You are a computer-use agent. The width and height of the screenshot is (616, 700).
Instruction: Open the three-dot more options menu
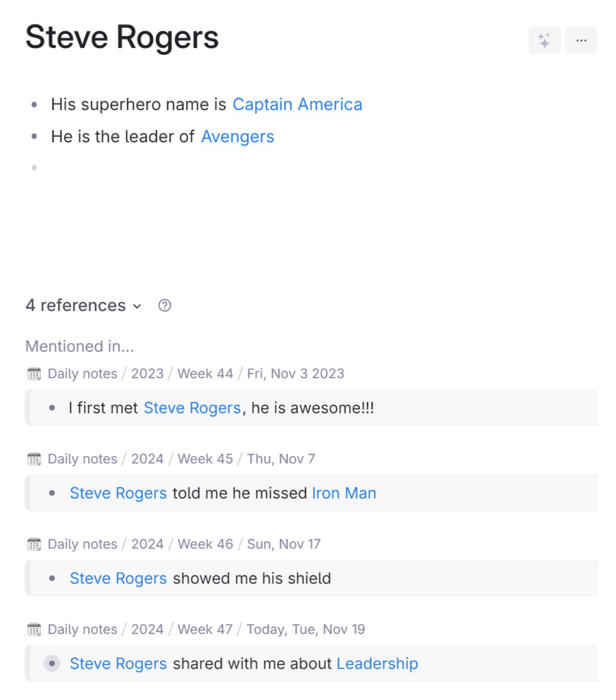(x=581, y=40)
